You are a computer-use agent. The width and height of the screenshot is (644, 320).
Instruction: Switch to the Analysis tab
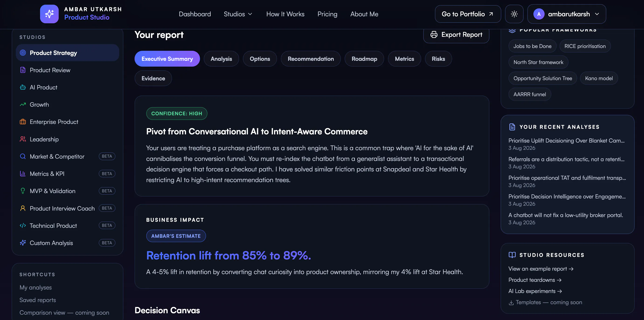click(221, 59)
